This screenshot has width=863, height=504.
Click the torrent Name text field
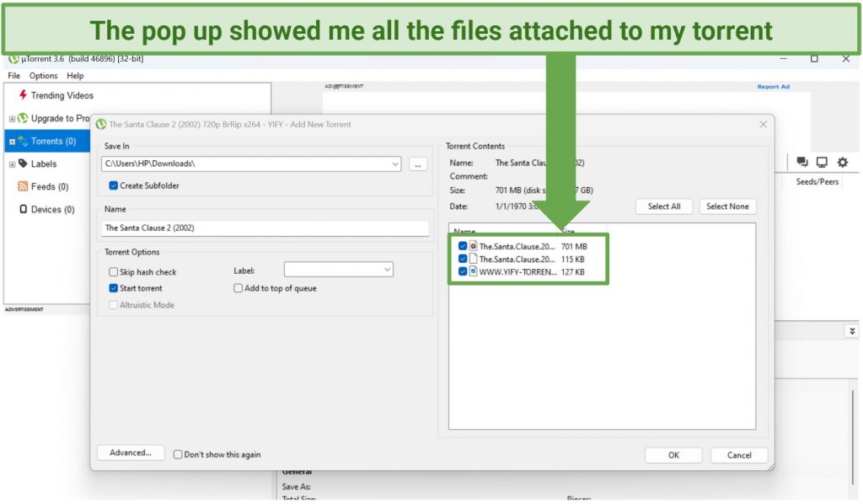click(x=265, y=228)
